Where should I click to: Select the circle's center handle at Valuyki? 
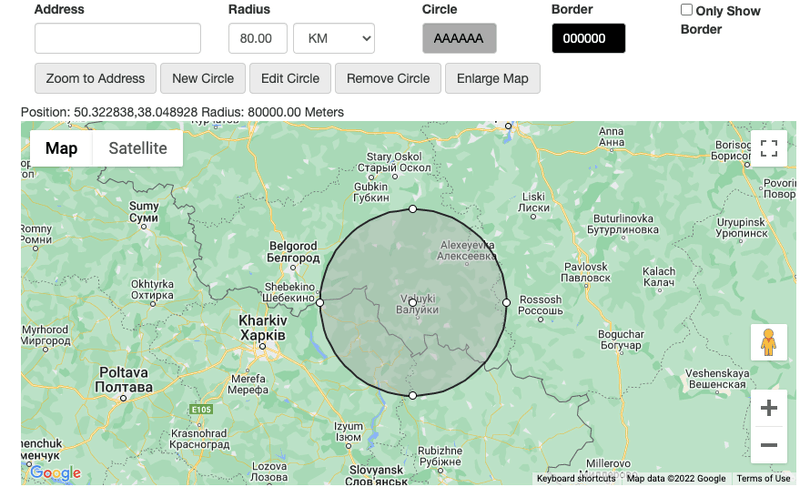tap(413, 303)
